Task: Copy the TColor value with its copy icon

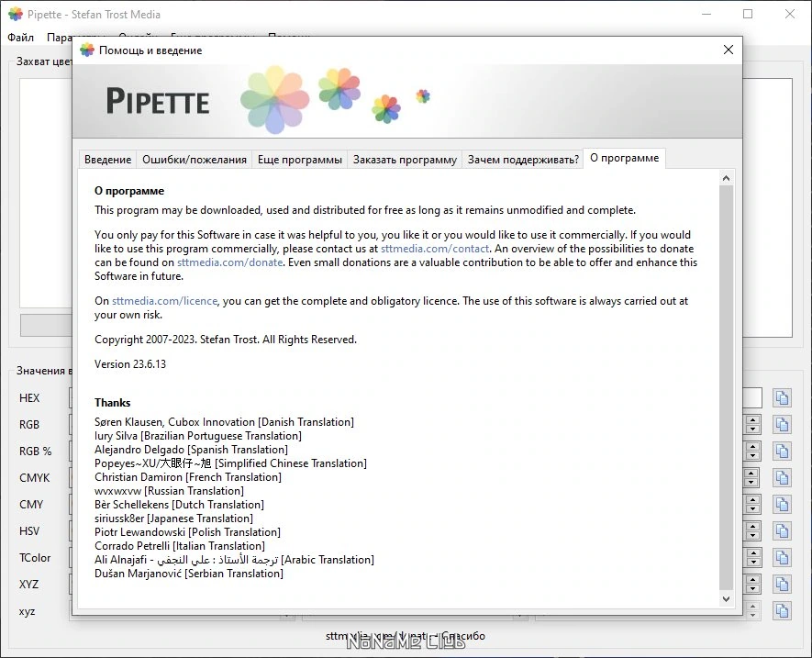Action: click(x=782, y=557)
